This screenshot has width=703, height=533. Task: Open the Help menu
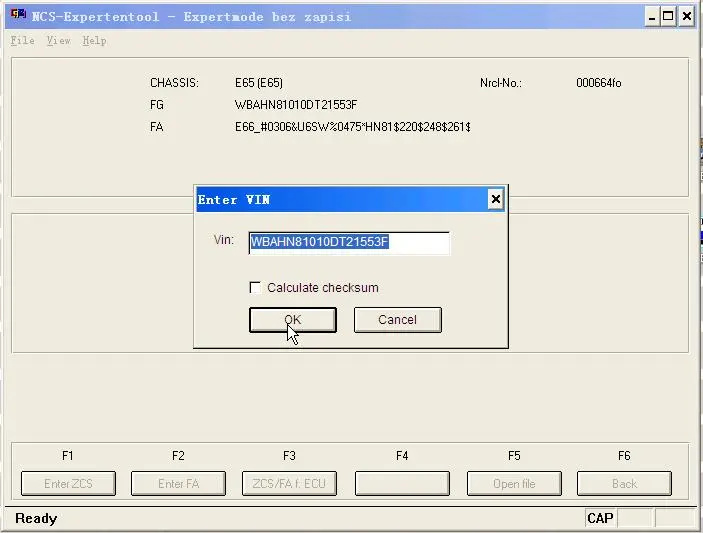coord(94,41)
